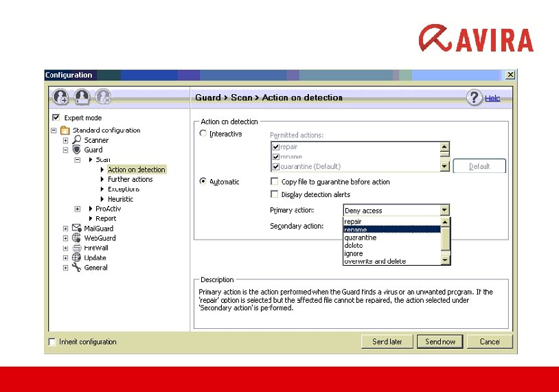Select the WebGuard tree item label
The height and width of the screenshot is (392, 559).
point(100,238)
